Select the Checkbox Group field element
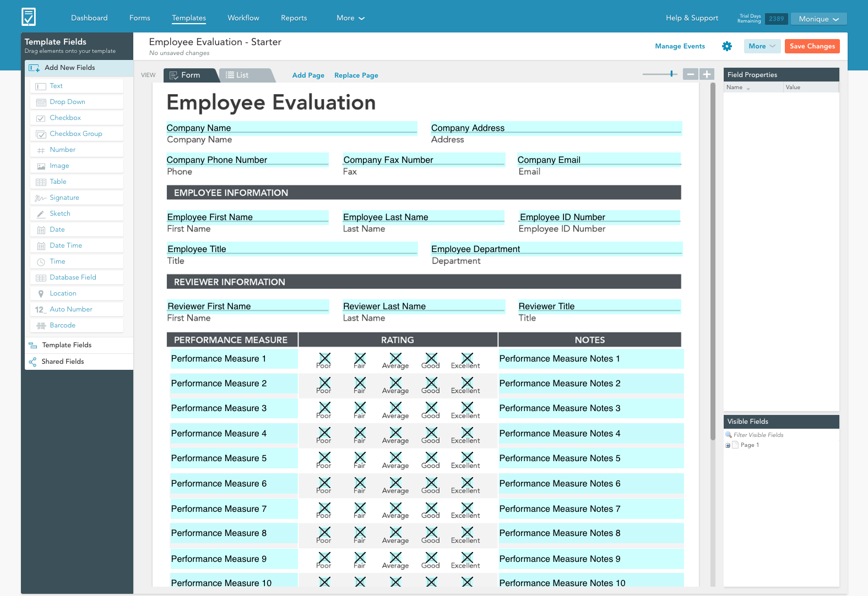 77,134
